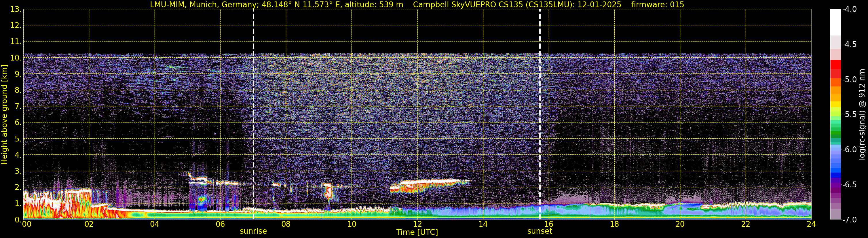Click the '06' time tick label
This screenshot has width=868, height=238.
pyautogui.click(x=220, y=224)
